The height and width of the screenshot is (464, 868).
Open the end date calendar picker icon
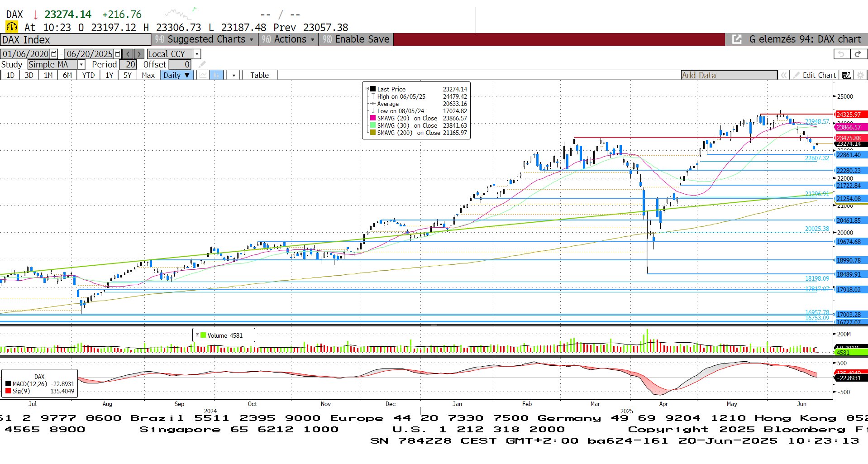tap(118, 54)
